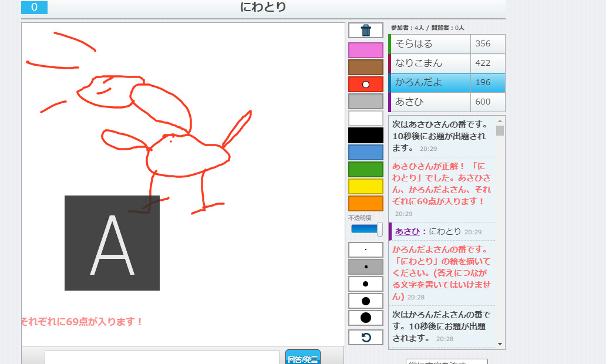Screen dimensions: 606x364
Task: Click the answer text input field
Action: 162,358
